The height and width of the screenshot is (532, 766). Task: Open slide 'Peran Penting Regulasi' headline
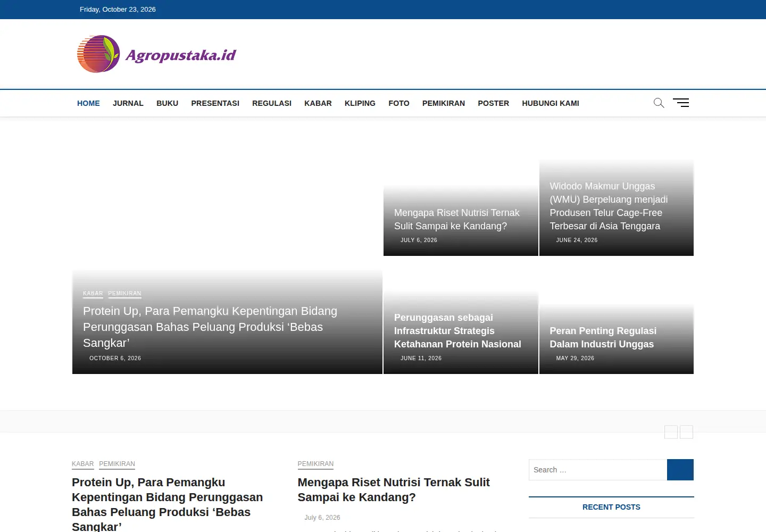click(603, 337)
